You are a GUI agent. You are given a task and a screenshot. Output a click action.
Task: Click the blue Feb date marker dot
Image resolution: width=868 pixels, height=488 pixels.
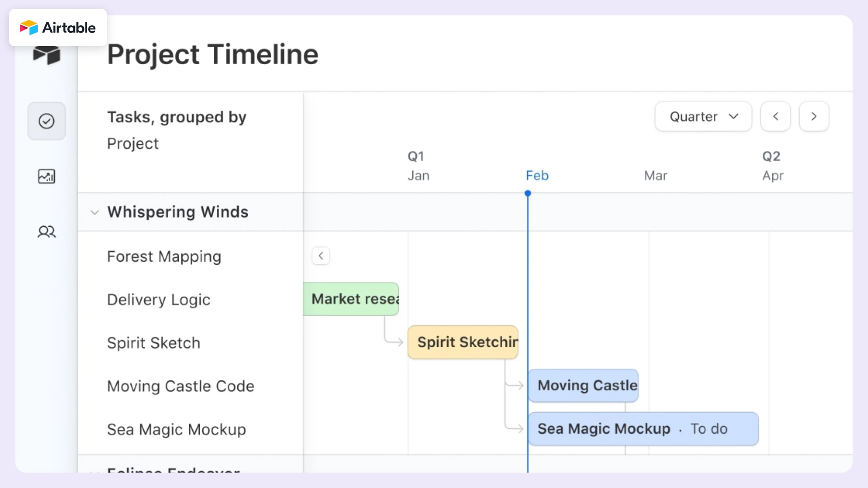(x=528, y=193)
